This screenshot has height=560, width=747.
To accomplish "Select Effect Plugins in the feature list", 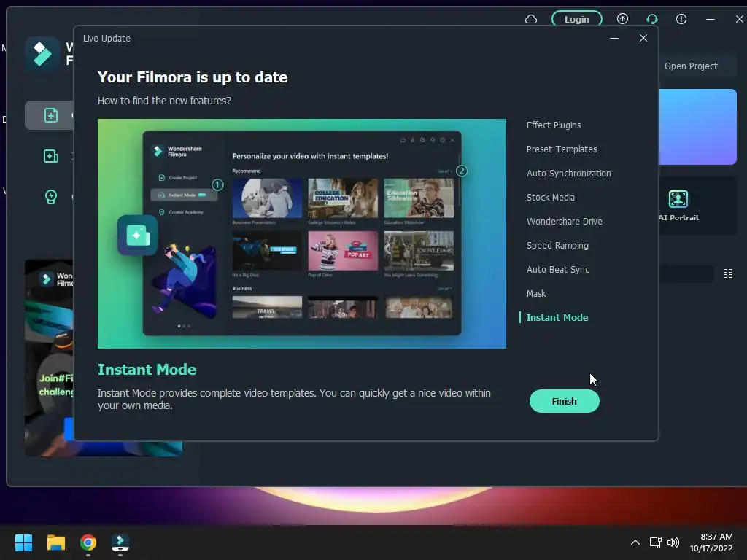I will point(553,125).
